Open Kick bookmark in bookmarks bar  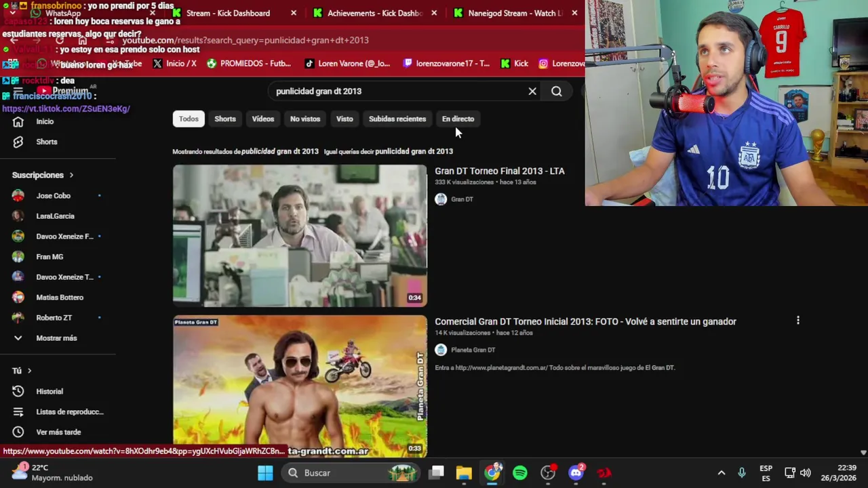click(x=515, y=64)
